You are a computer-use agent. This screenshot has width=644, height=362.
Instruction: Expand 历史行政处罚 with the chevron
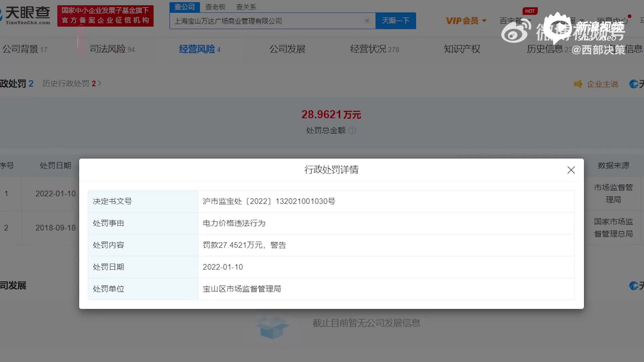pos(99,83)
